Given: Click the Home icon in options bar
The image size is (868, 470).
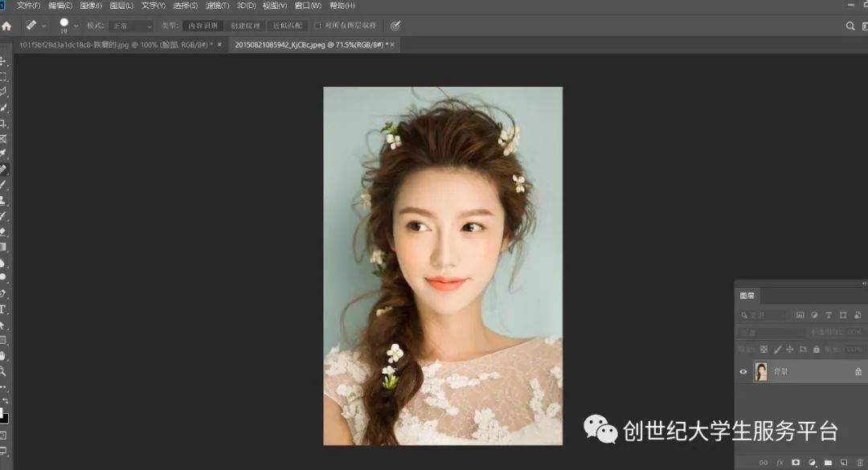Looking at the screenshot, I should click(x=6, y=26).
